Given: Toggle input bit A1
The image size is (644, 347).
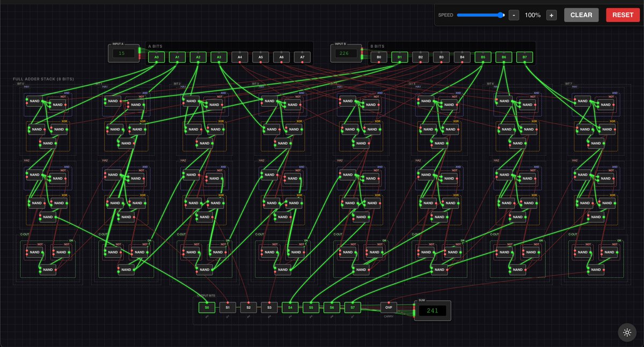Looking at the screenshot, I should pos(178,57).
